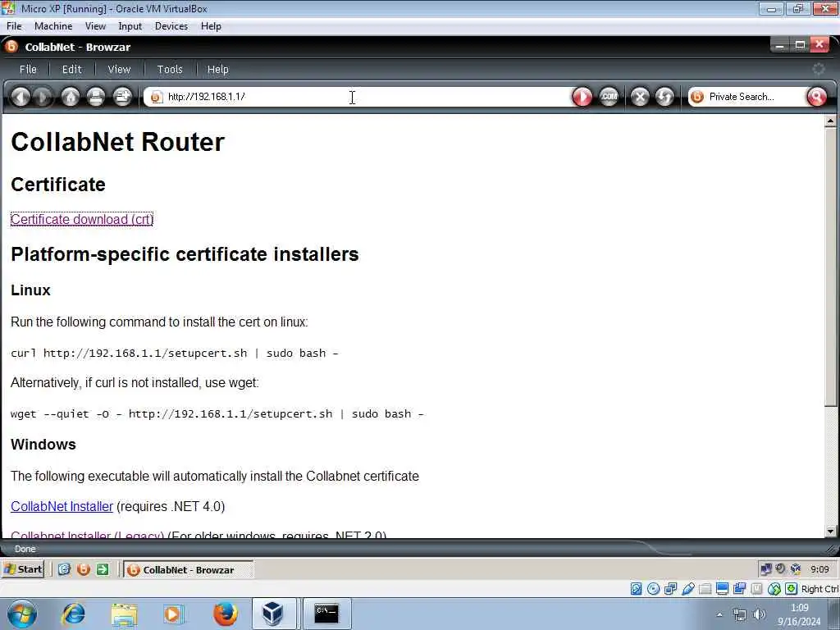The width and height of the screenshot is (840, 630).
Task: Click the Right Ctrl host key label
Action: point(819,589)
